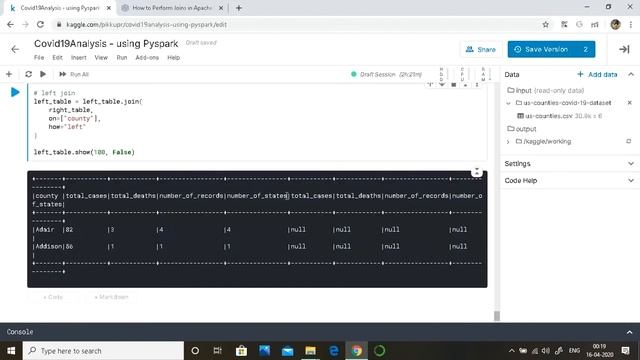This screenshot has width=640, height=360.
Task: Open Mail app from taskbar
Action: tap(287, 351)
